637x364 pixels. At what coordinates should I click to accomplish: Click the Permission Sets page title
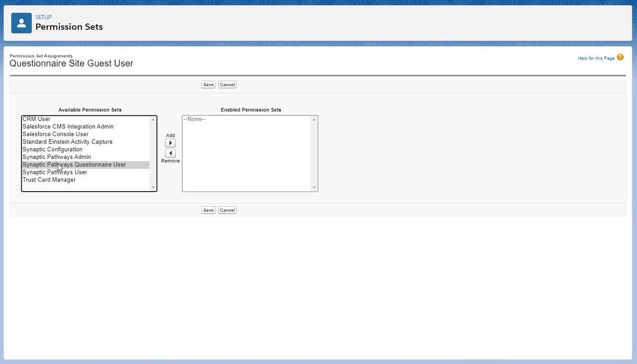coord(69,27)
